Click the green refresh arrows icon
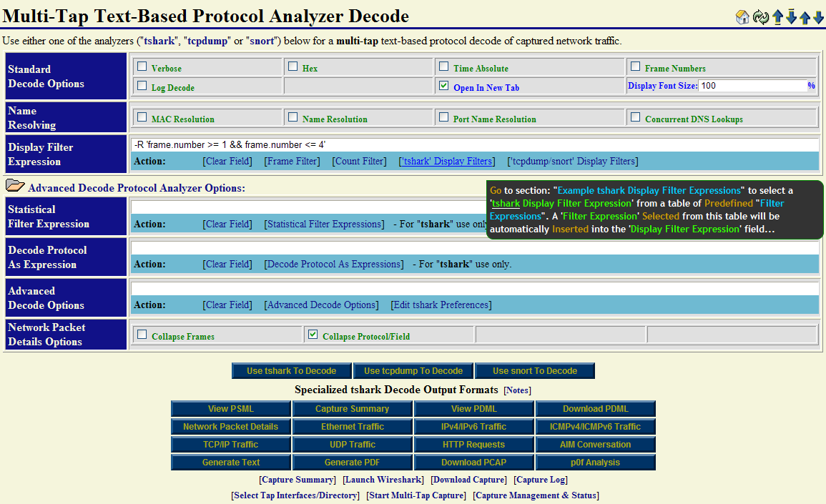 (760, 17)
